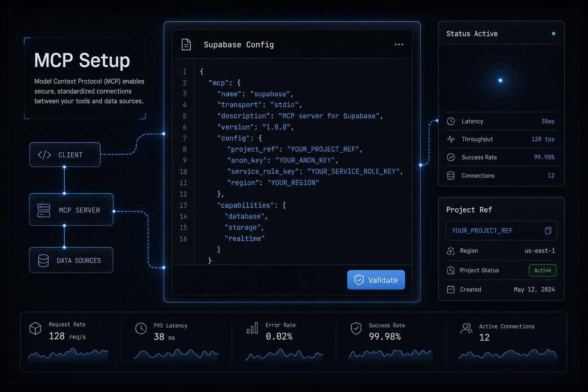The height and width of the screenshot is (392, 588).
Task: Click the "capabilities" key on line 13
Action: point(245,205)
